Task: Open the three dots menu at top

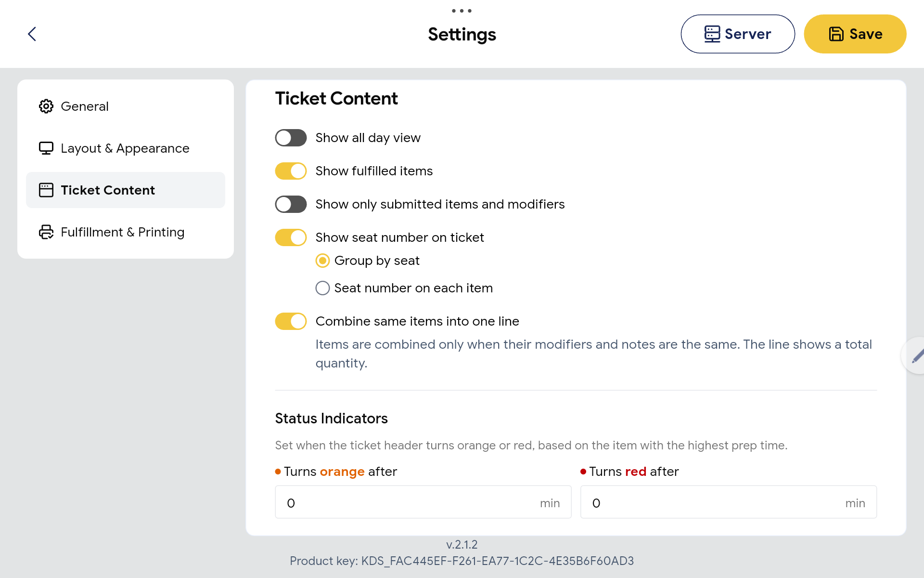Action: click(x=462, y=11)
